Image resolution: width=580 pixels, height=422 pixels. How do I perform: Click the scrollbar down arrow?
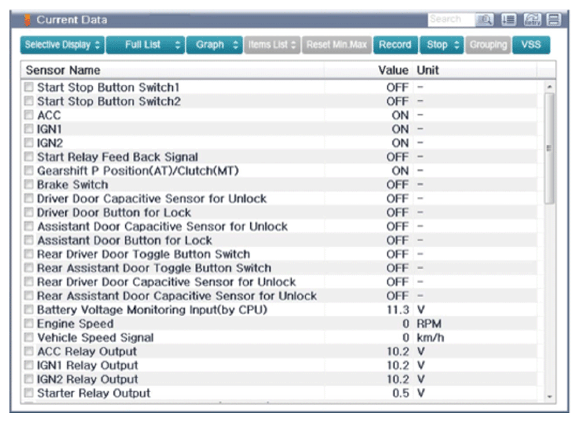tap(549, 396)
